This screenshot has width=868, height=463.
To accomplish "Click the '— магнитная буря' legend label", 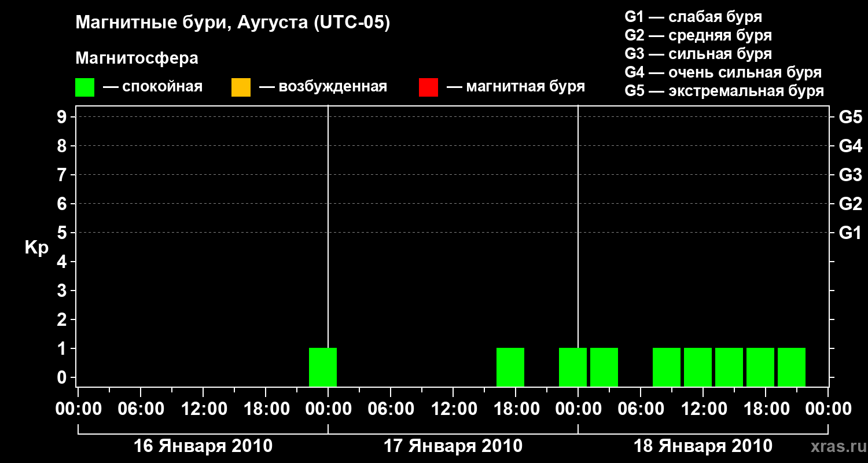I will [516, 87].
